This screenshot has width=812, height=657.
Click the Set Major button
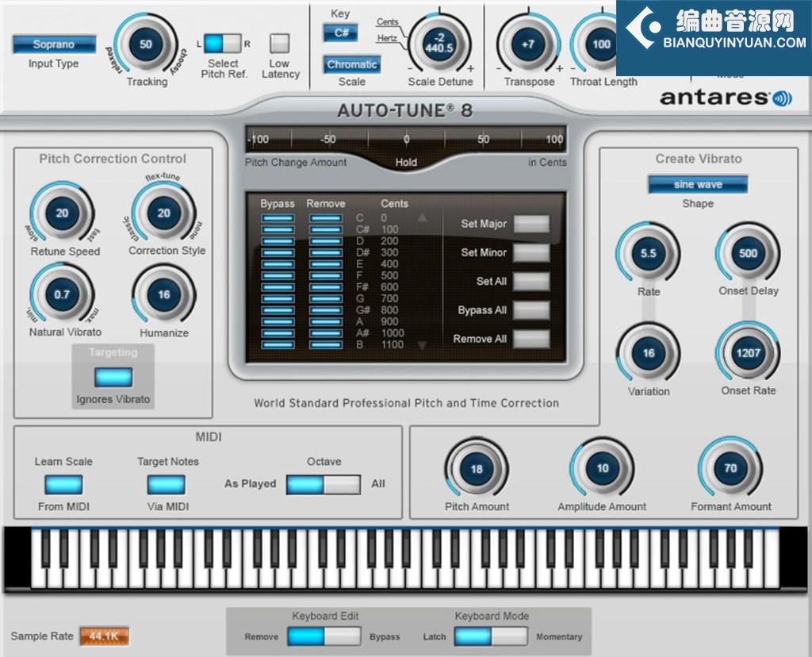(x=531, y=224)
